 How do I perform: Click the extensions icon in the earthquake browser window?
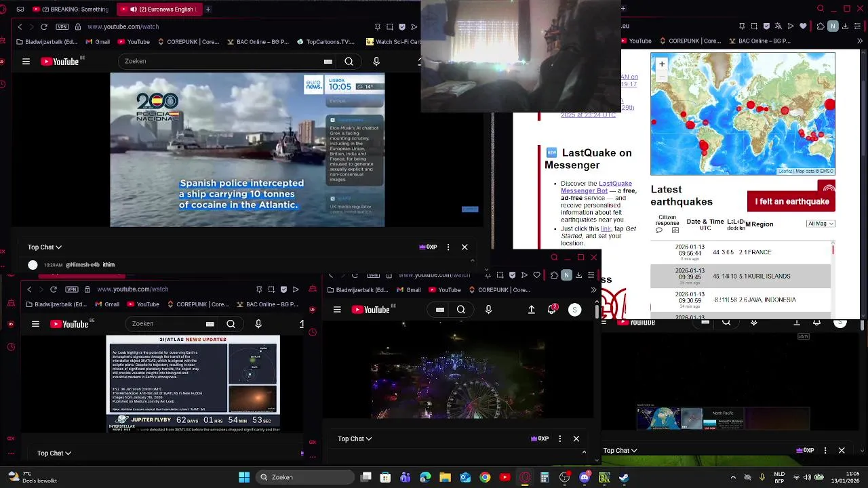[821, 26]
